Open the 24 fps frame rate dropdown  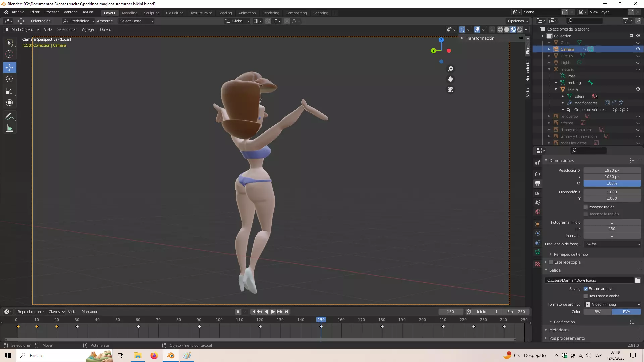pos(612,244)
